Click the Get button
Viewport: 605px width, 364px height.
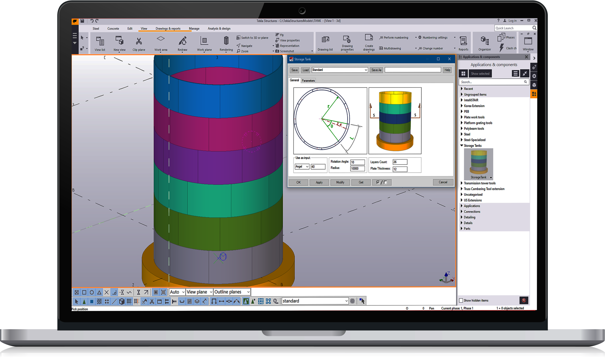pos(361,182)
